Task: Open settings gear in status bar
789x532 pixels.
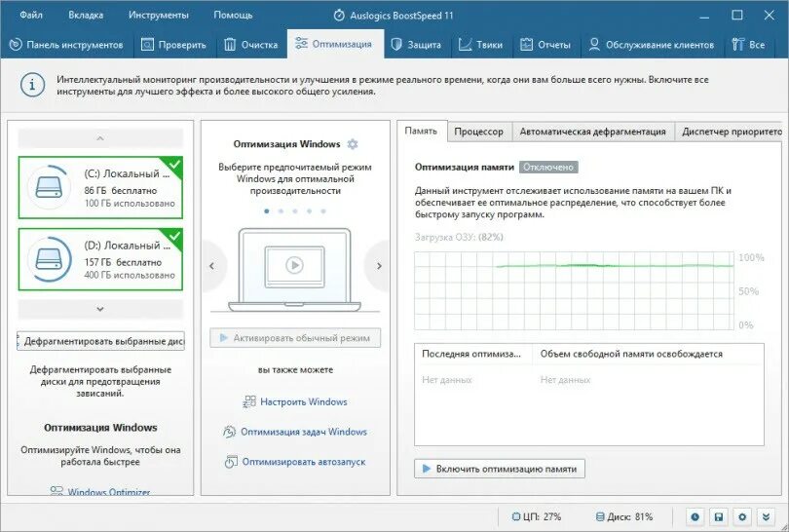Action: [x=742, y=517]
